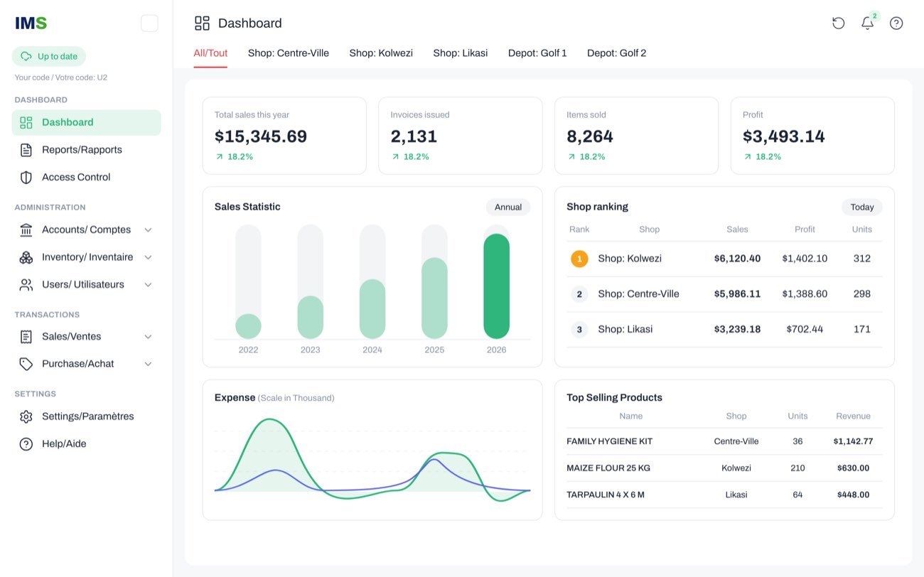924x577 pixels.
Task: Open the Dashboard sidebar item
Action: click(x=86, y=122)
